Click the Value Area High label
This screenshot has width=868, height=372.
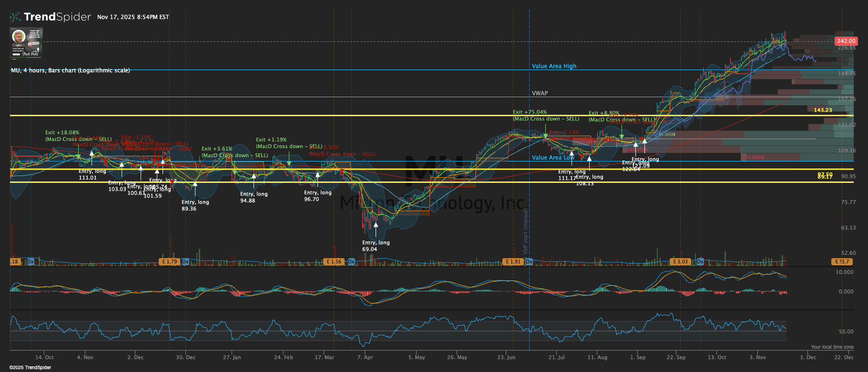tap(554, 66)
